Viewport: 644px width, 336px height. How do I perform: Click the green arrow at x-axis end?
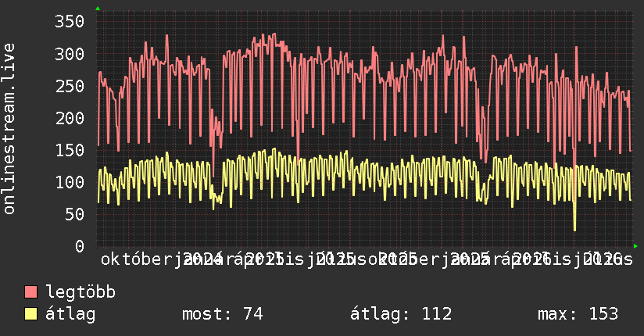(x=635, y=246)
